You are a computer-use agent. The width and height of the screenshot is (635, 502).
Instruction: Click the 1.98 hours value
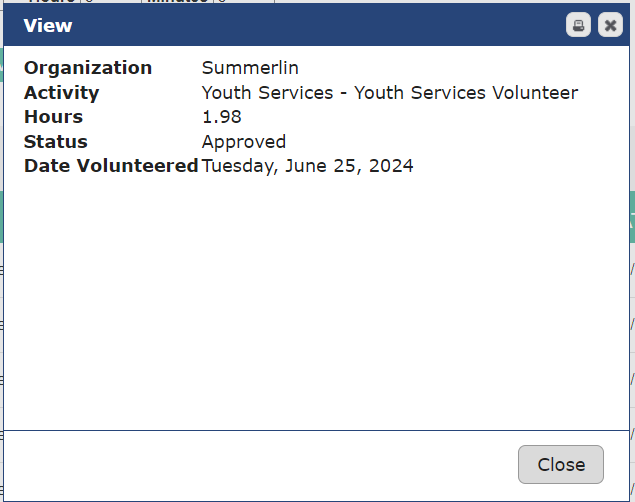tap(220, 117)
